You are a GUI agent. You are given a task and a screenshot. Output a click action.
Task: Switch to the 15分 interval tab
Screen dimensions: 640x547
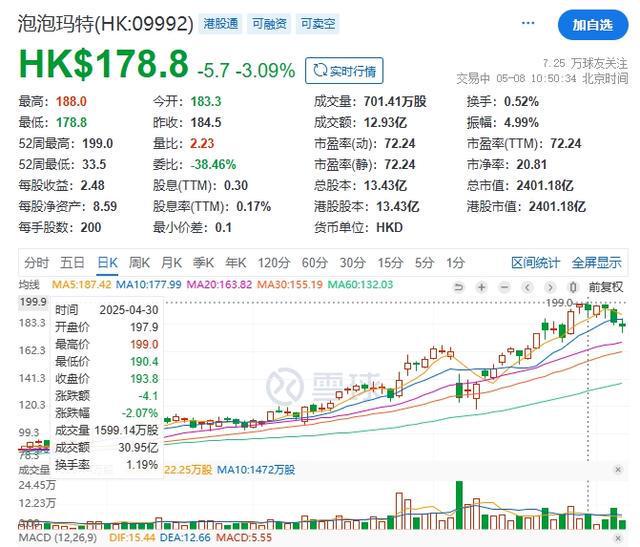[x=390, y=262]
